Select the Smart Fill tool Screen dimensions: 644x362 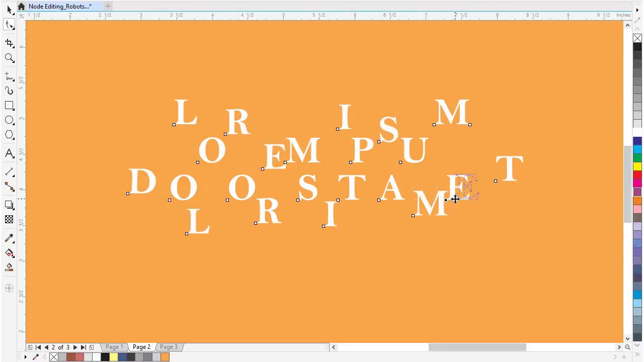pos(9,267)
